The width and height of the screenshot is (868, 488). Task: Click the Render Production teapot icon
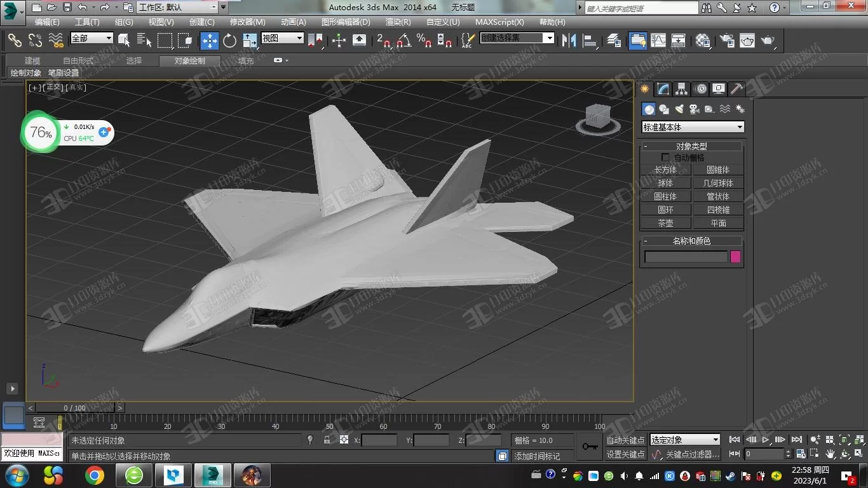[x=768, y=41]
